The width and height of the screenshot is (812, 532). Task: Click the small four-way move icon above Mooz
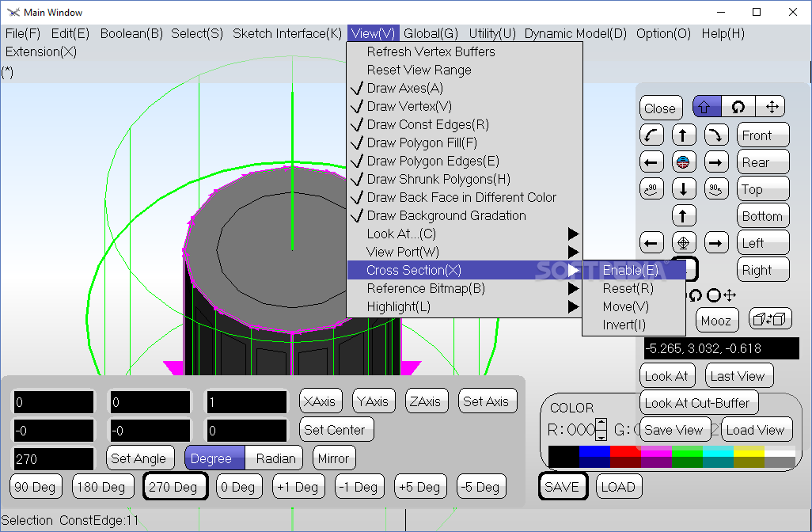730,295
